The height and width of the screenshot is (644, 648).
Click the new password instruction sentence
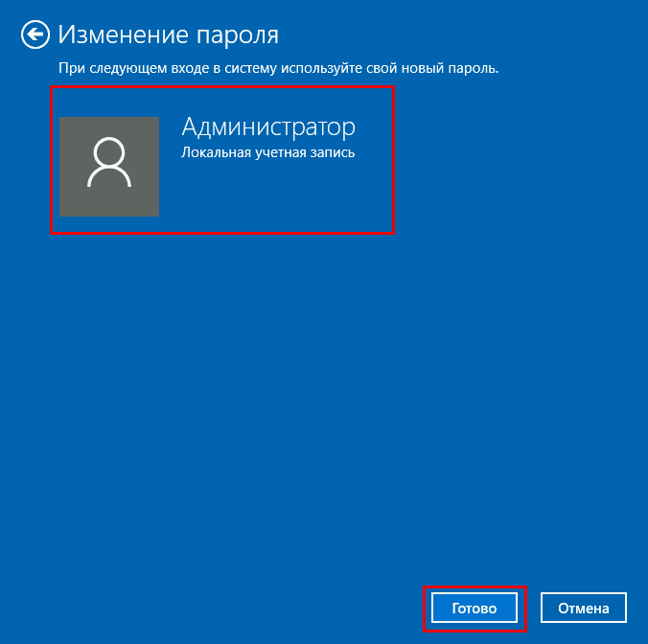(279, 68)
